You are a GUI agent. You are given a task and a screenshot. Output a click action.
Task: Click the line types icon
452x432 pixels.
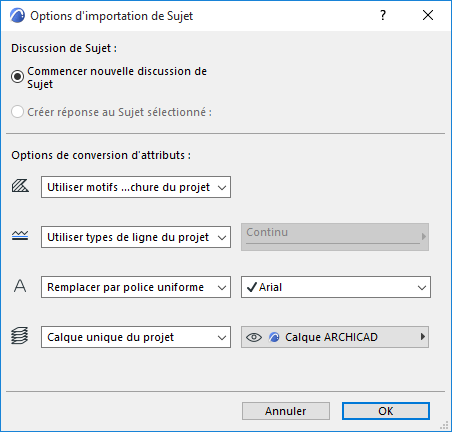pos(20,236)
